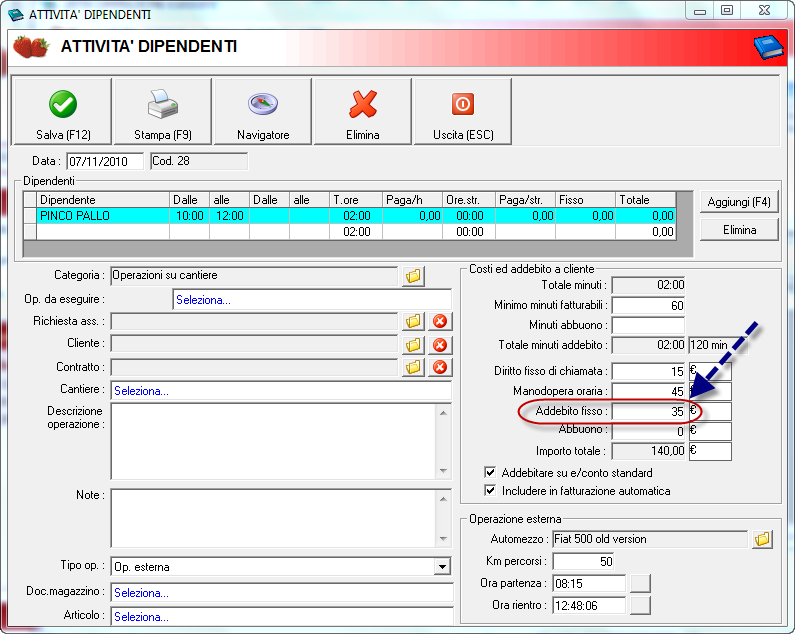Click the row selector for PINCO PALLO
Screen dimensions: 795x634
(30, 216)
